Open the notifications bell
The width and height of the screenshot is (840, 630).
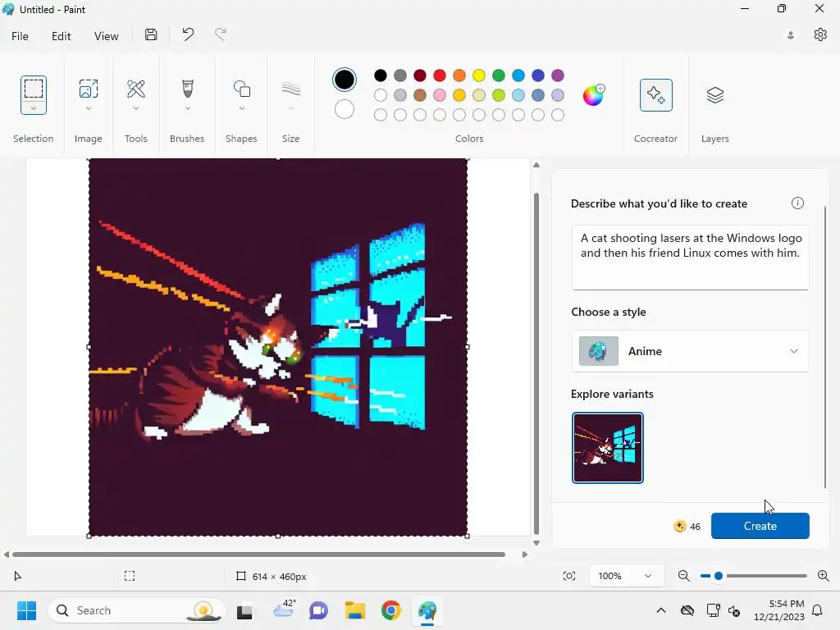click(818, 610)
